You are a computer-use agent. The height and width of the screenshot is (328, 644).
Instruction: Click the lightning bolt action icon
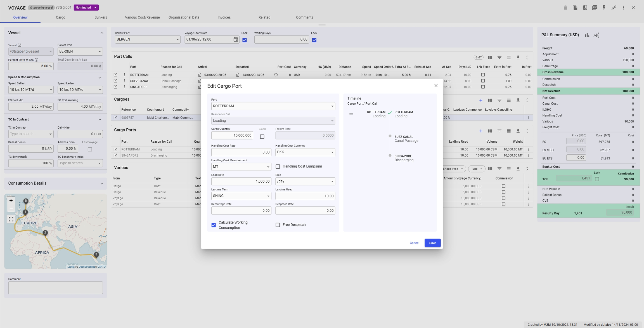604,8
